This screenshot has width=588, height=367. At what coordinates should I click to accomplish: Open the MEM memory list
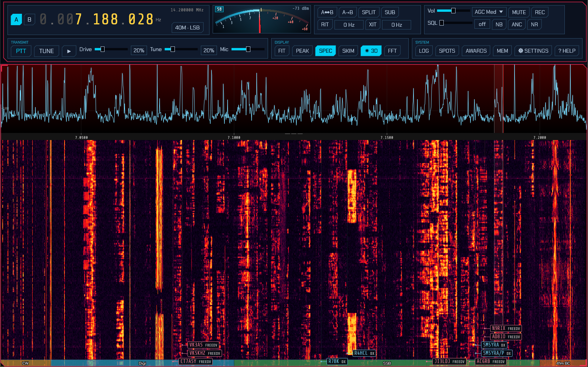click(x=502, y=51)
